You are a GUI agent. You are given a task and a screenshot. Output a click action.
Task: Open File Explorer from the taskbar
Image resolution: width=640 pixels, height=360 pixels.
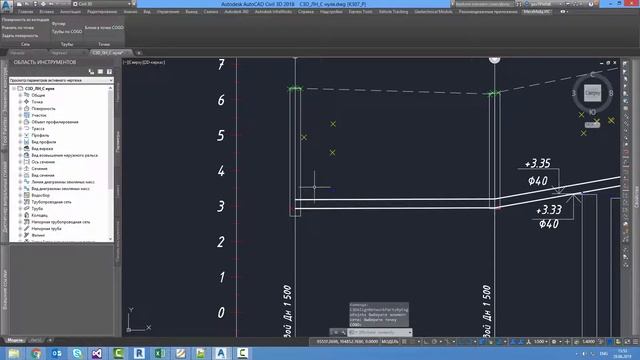pyautogui.click(x=14, y=353)
